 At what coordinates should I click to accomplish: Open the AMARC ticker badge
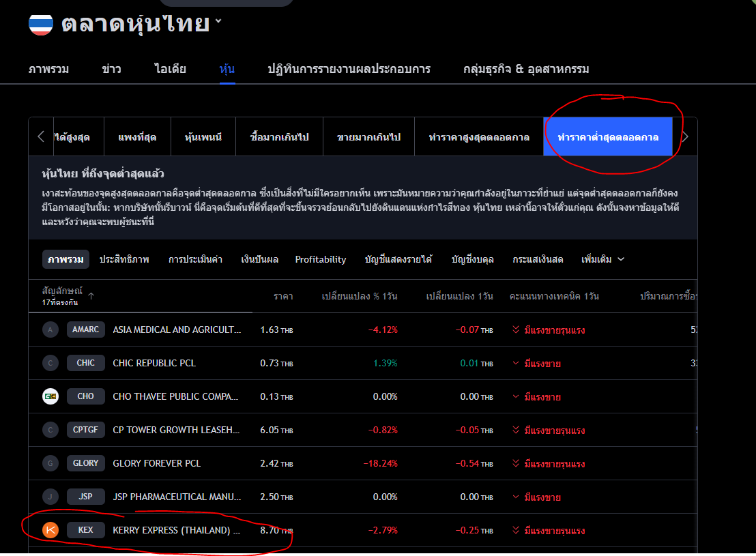pos(85,330)
